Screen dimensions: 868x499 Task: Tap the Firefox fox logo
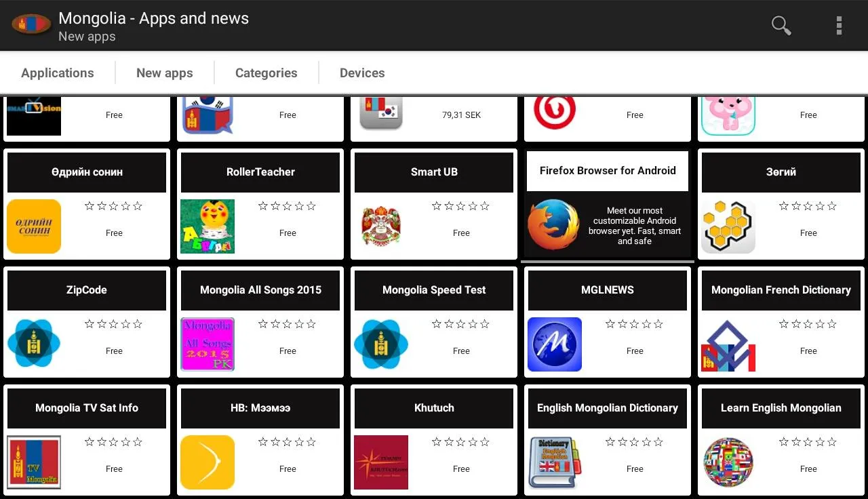point(553,225)
